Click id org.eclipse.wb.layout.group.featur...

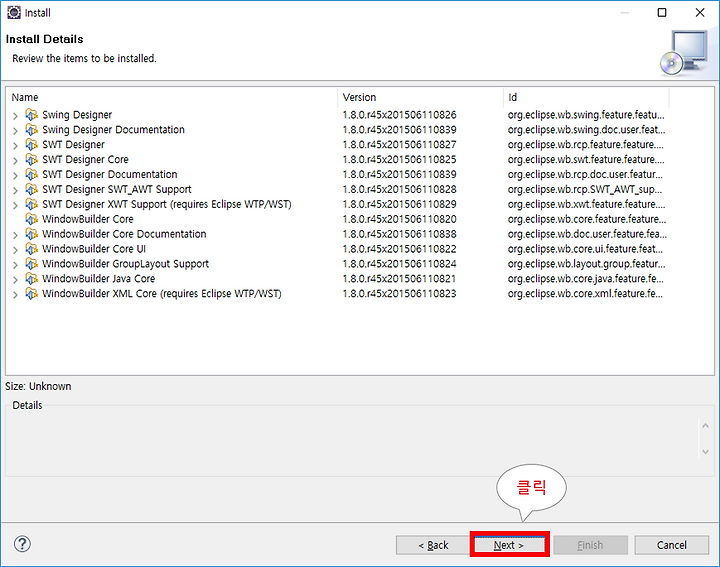coord(586,264)
